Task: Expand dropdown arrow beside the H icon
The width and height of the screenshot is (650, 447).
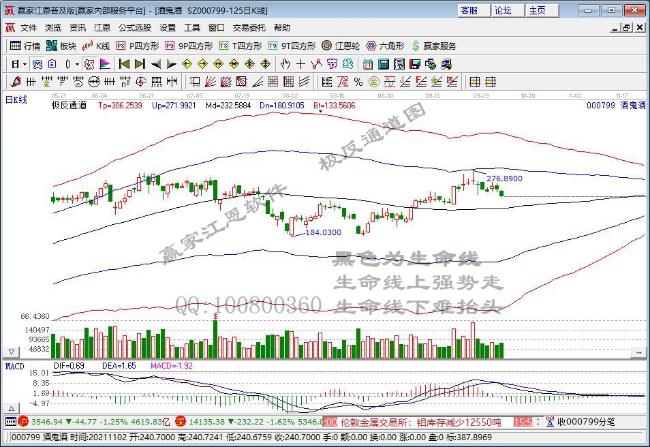Action: point(25,64)
